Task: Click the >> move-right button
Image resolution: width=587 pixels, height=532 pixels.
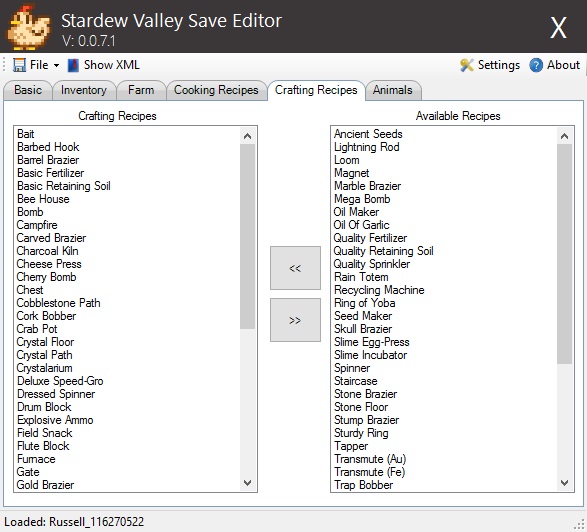Action: coord(295,320)
